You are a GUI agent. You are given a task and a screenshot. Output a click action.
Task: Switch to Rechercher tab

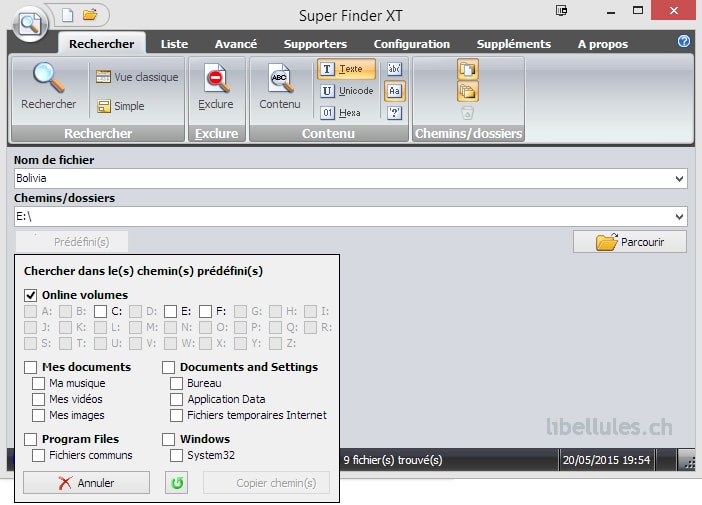click(102, 44)
